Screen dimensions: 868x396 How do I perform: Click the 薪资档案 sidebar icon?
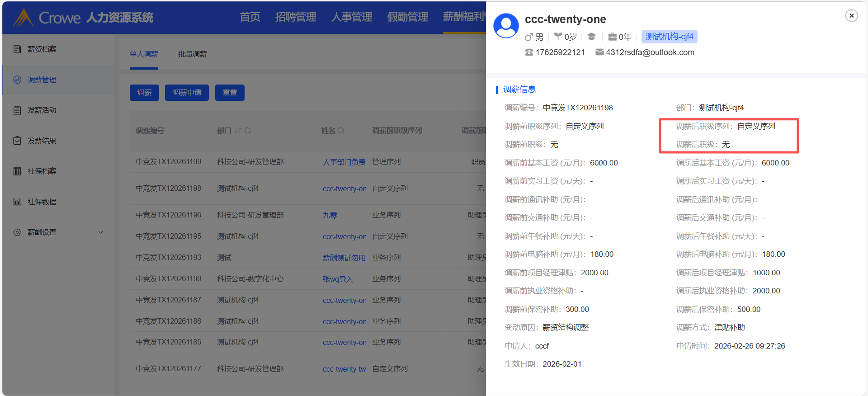point(17,49)
